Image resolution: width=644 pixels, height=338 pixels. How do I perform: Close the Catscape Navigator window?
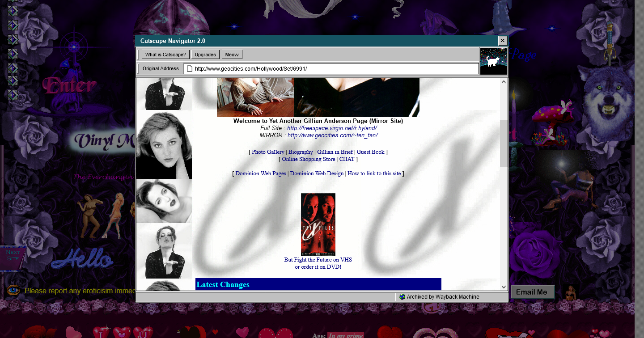503,41
